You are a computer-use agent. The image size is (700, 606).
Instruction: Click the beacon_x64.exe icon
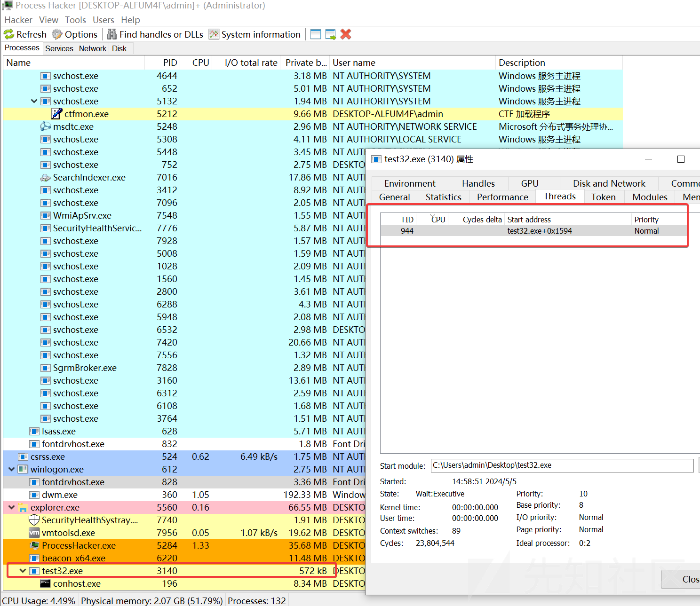point(34,558)
